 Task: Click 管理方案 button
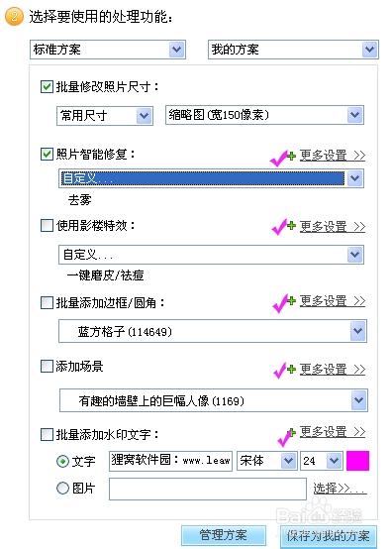pyautogui.click(x=224, y=535)
